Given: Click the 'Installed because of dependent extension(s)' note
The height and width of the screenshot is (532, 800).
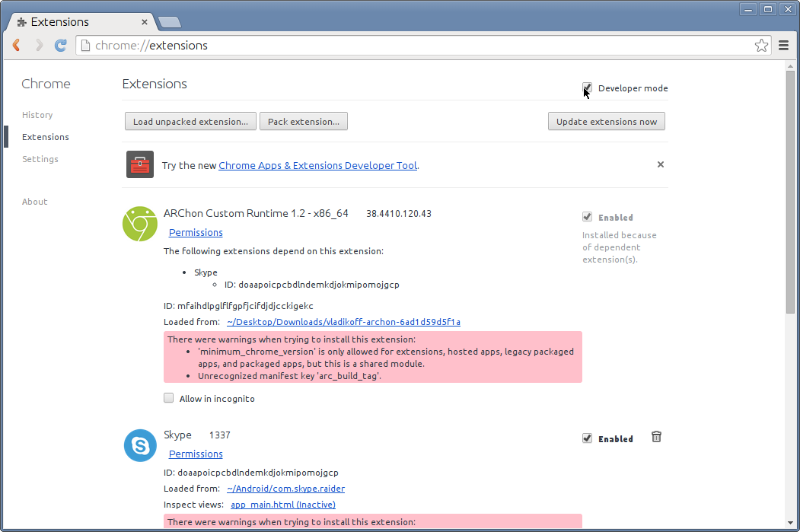Looking at the screenshot, I should [620, 247].
